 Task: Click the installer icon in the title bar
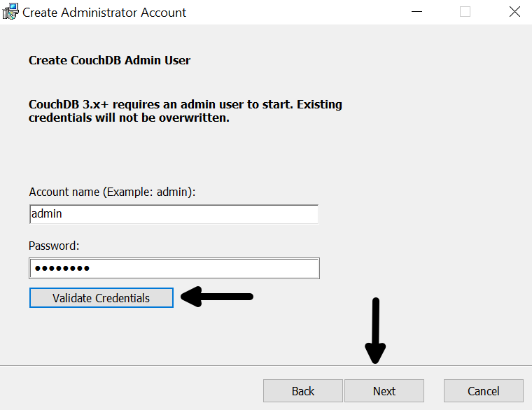[x=10, y=11]
